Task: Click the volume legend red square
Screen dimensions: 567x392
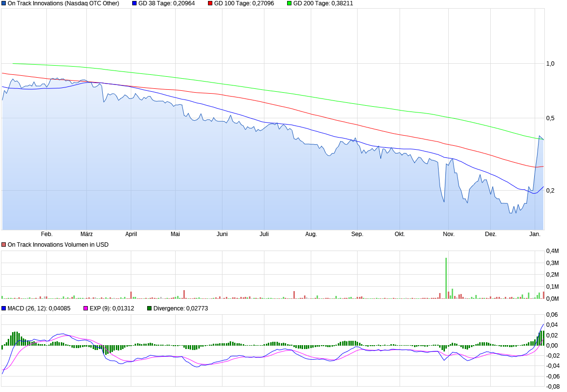Action: pos(3,245)
